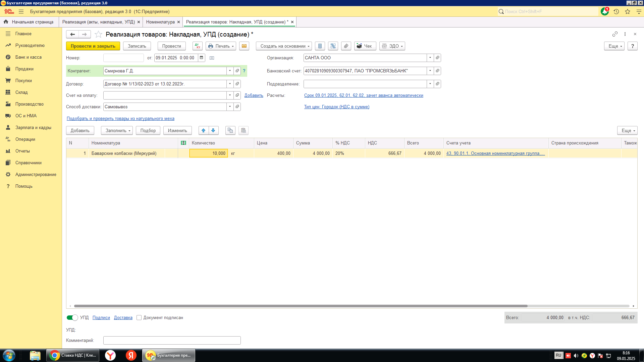The height and width of the screenshot is (362, 644).
Task: Open Счета учета link in row 1
Action: 495,153
